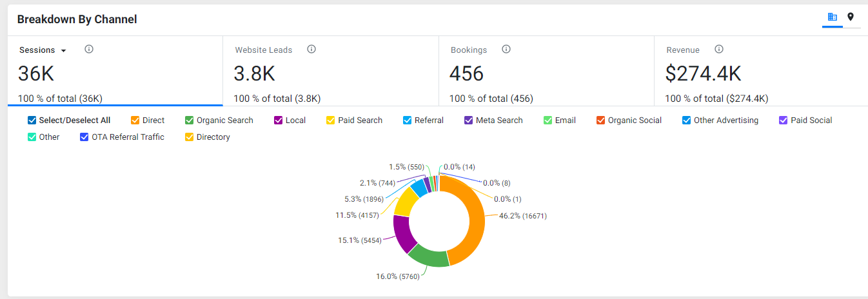
Task: Toggle the Other Advertising checkbox
Action: click(687, 121)
